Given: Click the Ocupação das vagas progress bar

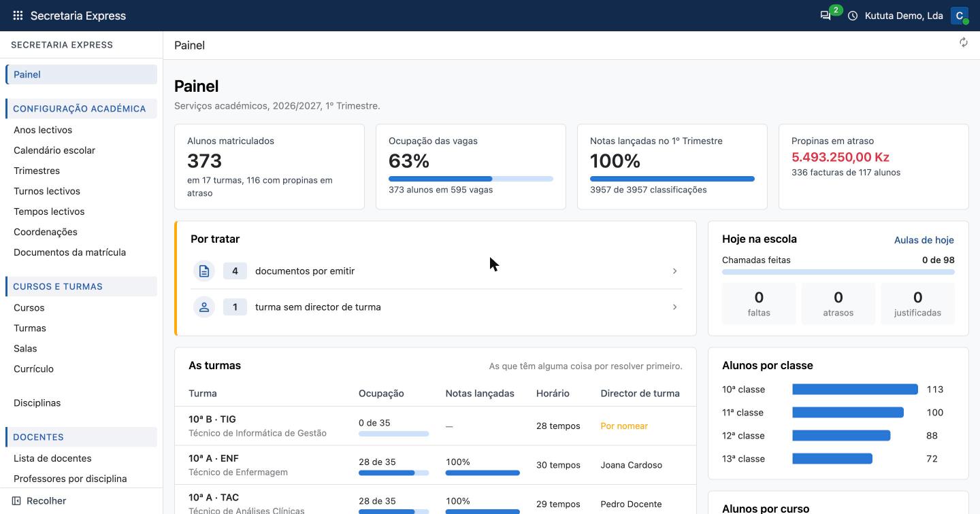Looking at the screenshot, I should tap(471, 179).
